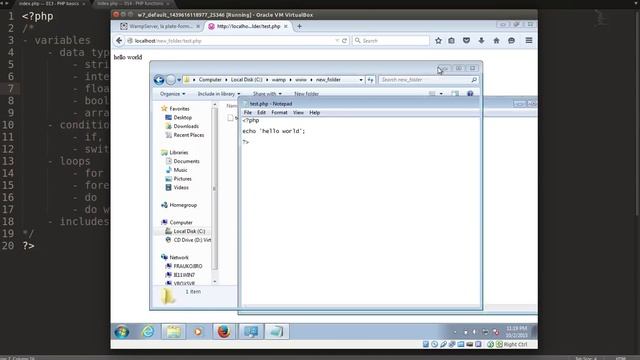Switch to Firefox on the taskbar
The height and width of the screenshot is (360, 640).
[224, 332]
